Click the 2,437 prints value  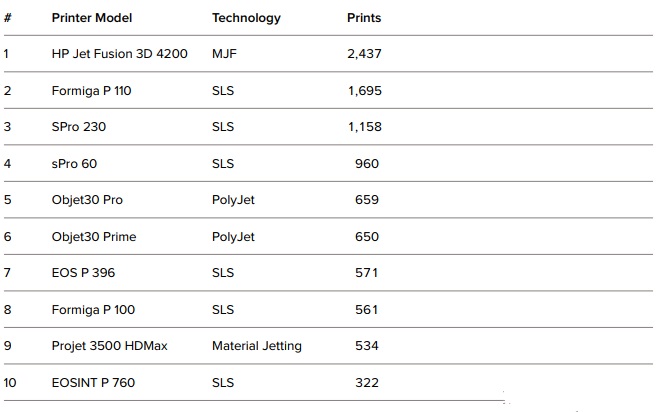[364, 54]
